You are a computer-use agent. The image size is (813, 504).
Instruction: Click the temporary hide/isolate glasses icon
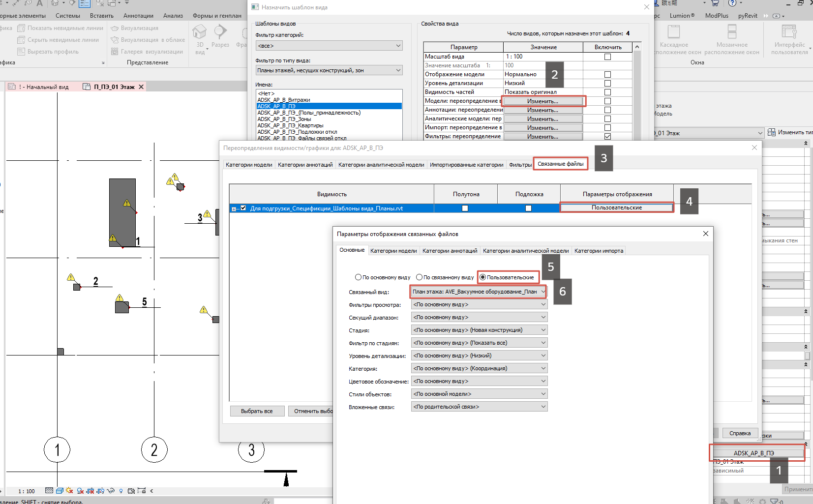(111, 491)
